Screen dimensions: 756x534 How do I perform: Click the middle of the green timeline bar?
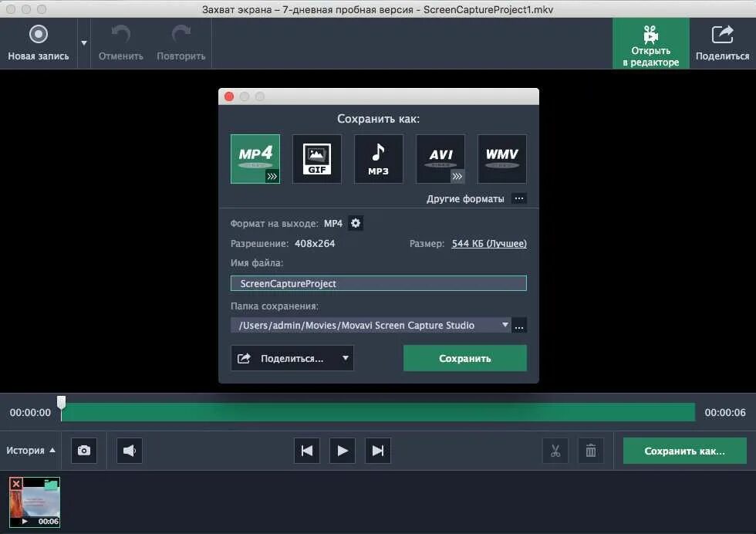pyautogui.click(x=378, y=412)
